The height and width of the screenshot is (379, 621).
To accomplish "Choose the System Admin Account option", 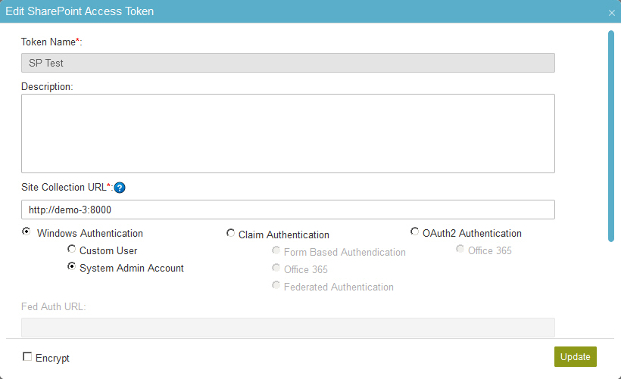I will tap(72, 267).
